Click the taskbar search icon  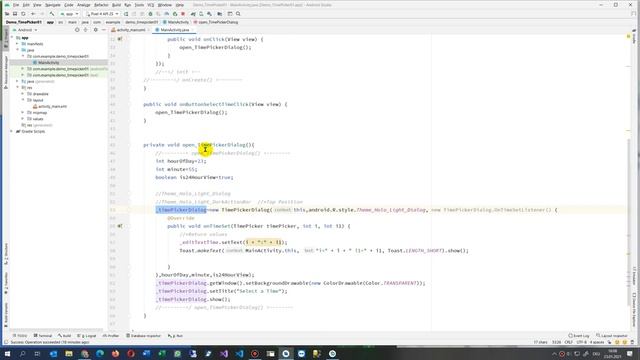[x=22, y=353]
